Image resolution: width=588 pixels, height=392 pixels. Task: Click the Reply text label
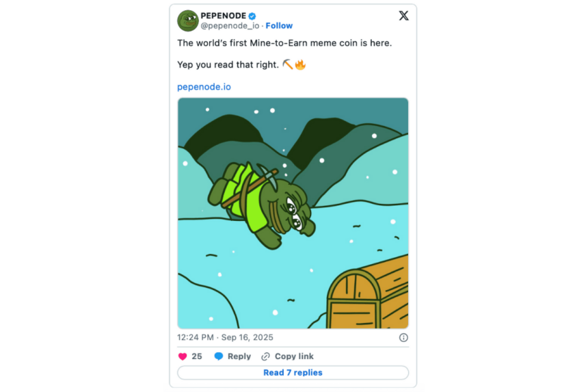tap(239, 356)
